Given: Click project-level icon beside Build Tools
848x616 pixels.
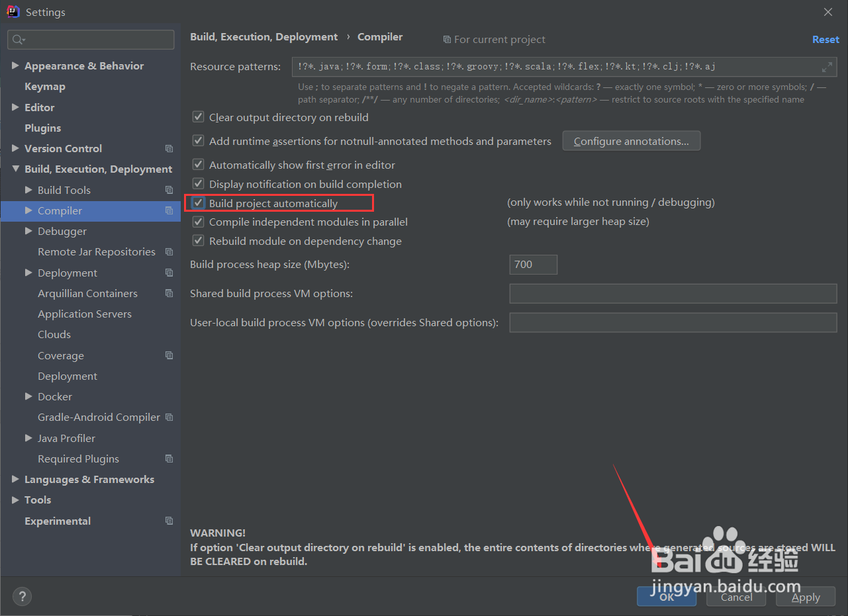Looking at the screenshot, I should (x=169, y=190).
